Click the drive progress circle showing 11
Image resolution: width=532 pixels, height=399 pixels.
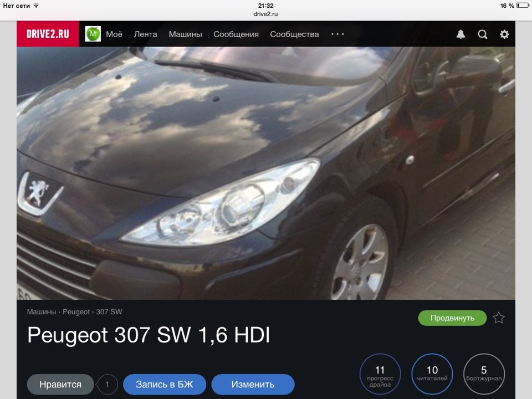380,374
